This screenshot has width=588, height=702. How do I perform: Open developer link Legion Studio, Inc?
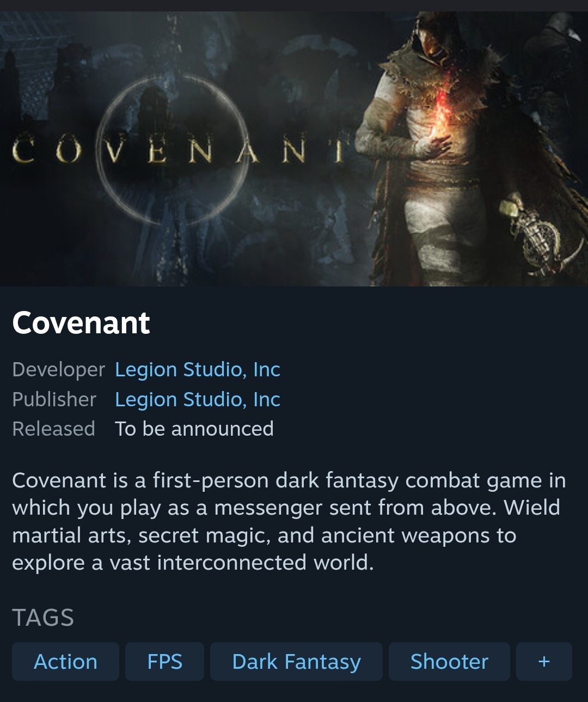point(198,370)
